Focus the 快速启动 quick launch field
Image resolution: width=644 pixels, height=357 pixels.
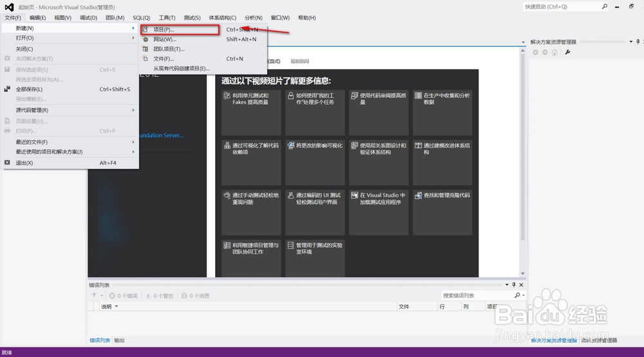[562, 6]
